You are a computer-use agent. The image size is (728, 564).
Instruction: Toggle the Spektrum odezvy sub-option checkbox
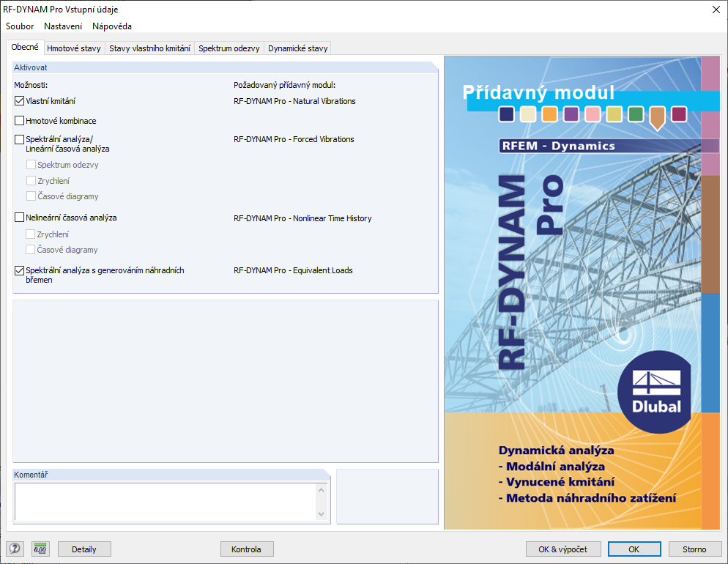(31, 164)
